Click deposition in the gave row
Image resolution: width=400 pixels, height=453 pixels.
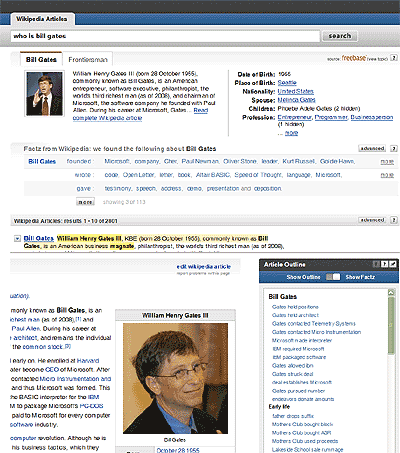(267, 189)
